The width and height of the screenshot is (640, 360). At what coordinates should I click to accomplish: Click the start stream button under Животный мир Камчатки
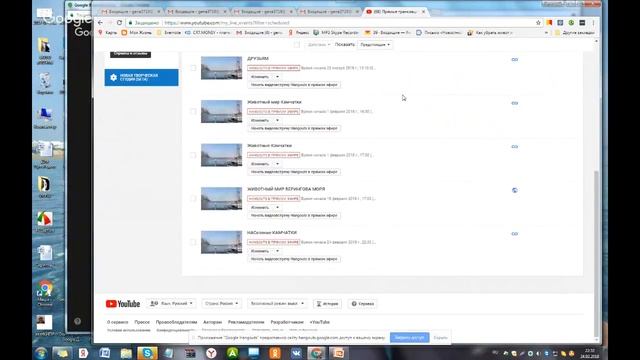coord(294,128)
